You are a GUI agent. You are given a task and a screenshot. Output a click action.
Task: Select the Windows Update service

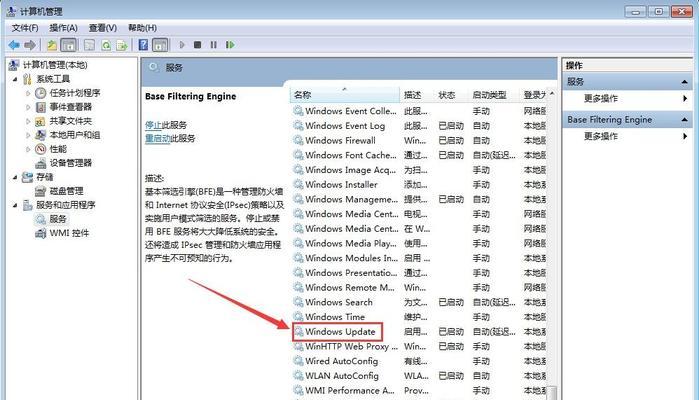coord(340,332)
